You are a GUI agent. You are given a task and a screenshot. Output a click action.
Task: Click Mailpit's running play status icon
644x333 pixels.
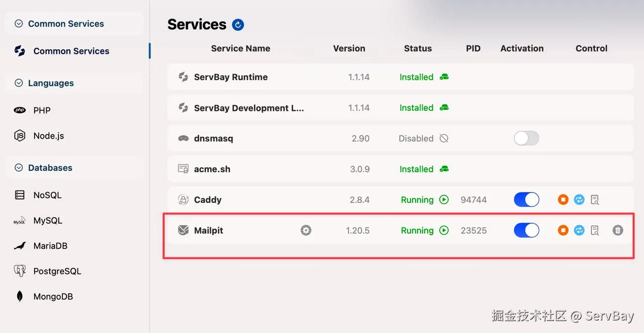(444, 230)
